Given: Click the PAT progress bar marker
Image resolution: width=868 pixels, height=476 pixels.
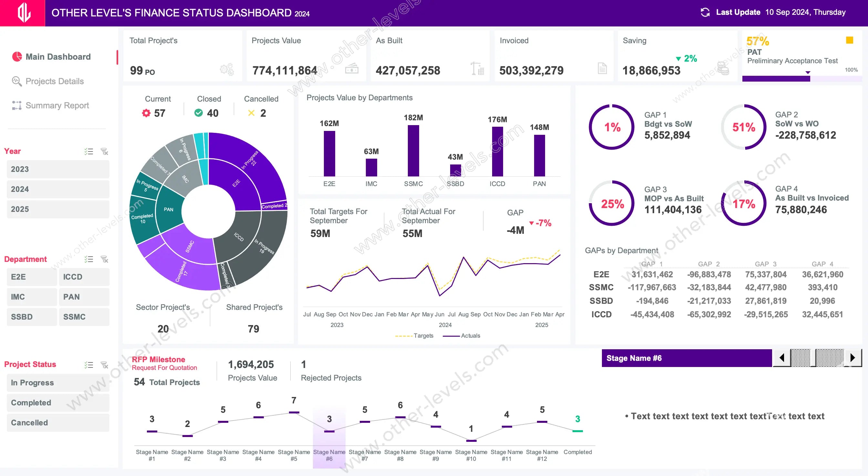Looking at the screenshot, I should tap(808, 72).
